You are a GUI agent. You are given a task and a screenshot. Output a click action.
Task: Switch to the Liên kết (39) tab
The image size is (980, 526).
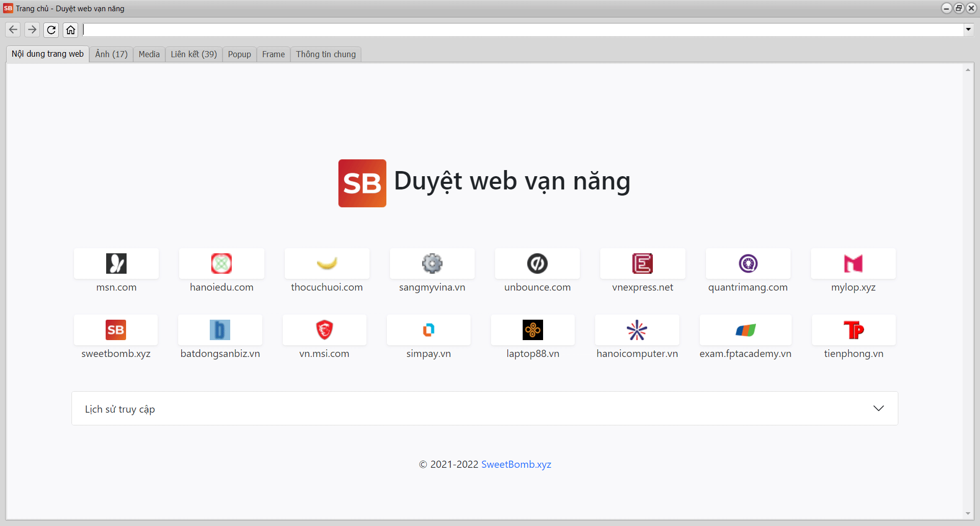(193, 54)
